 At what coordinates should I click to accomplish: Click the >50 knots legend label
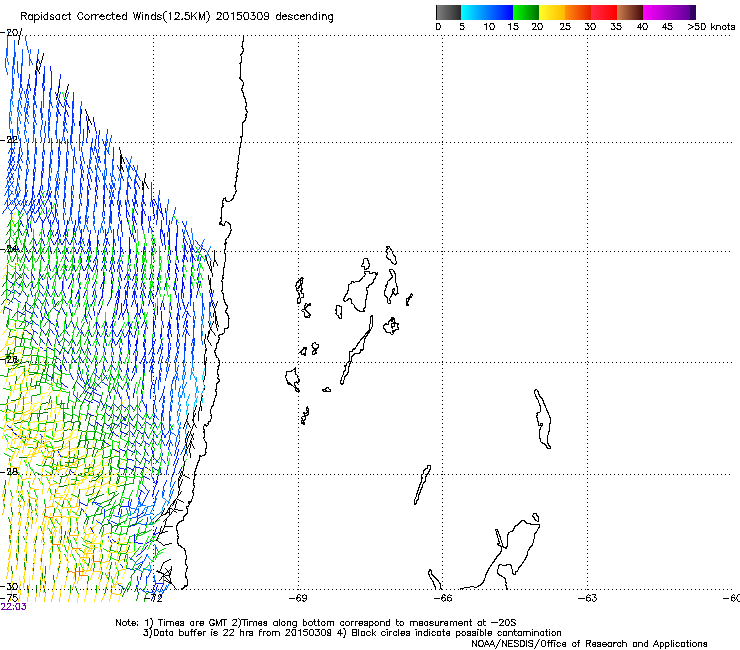[x=711, y=27]
